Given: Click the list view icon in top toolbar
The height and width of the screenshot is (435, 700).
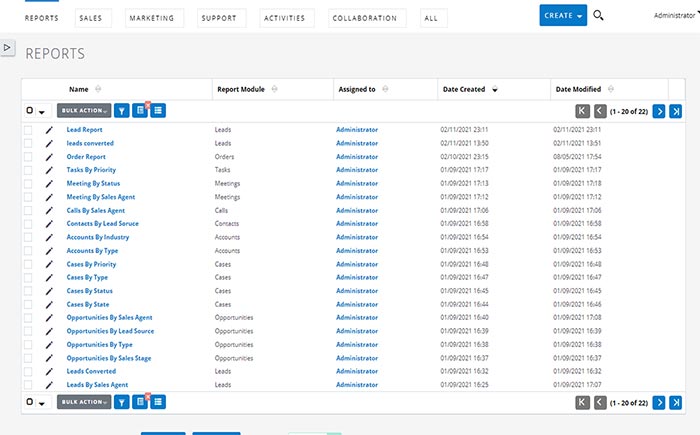Looking at the screenshot, I should coord(158,110).
